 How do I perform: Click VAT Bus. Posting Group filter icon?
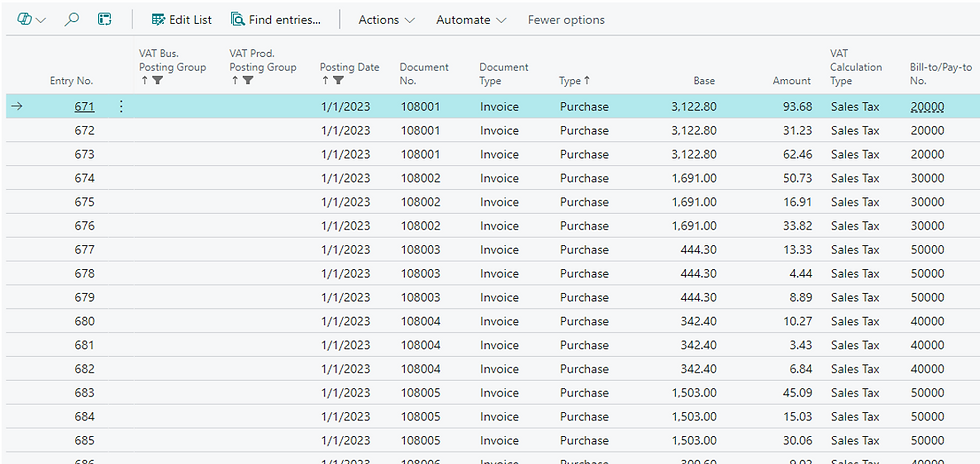(x=158, y=80)
